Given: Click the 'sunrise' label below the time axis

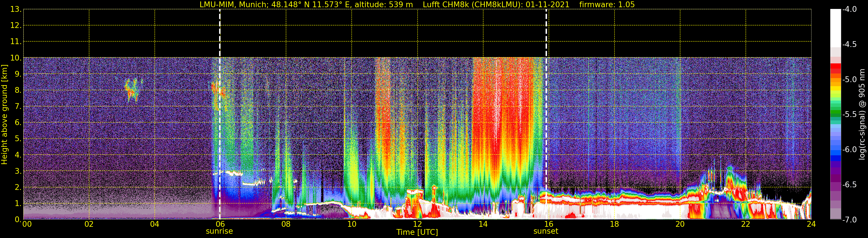Looking at the screenshot, I should click(219, 231).
